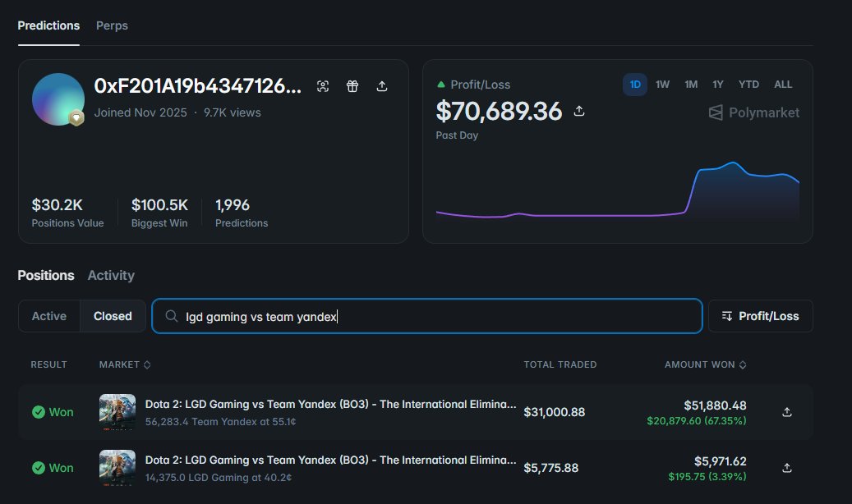The image size is (852, 504).
Task: Click the $100.5K Biggest Win stat
Action: (x=159, y=213)
